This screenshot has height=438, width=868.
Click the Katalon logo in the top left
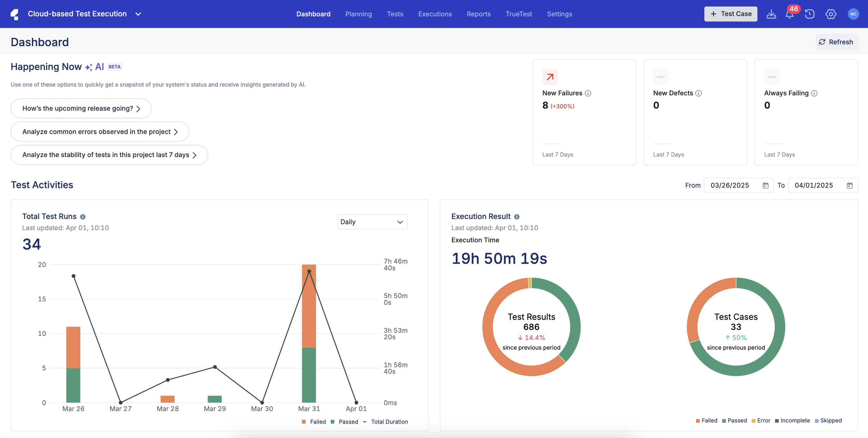pos(15,14)
